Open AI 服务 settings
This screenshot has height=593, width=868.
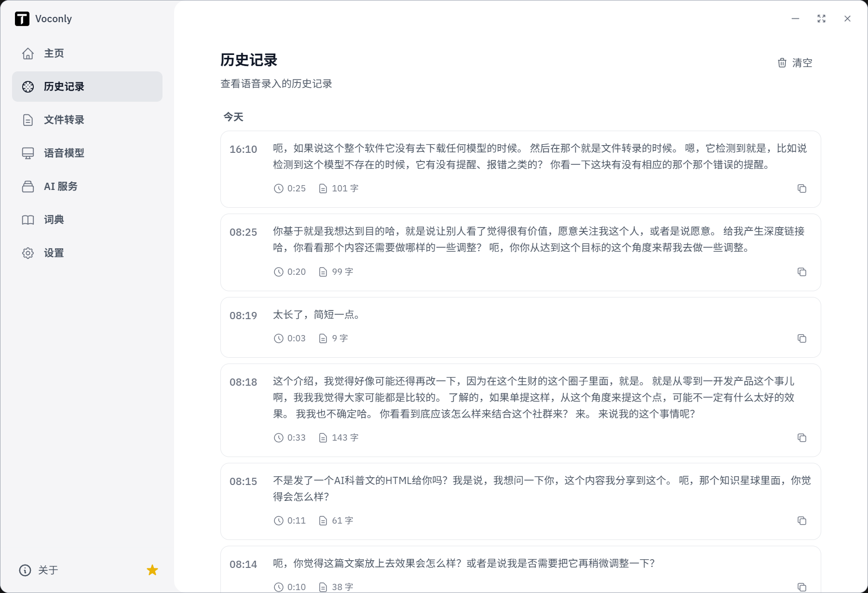(87, 186)
